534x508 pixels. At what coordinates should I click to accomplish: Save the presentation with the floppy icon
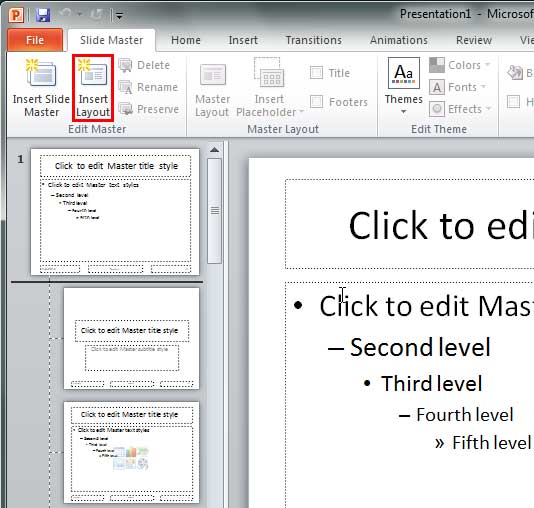[x=43, y=15]
